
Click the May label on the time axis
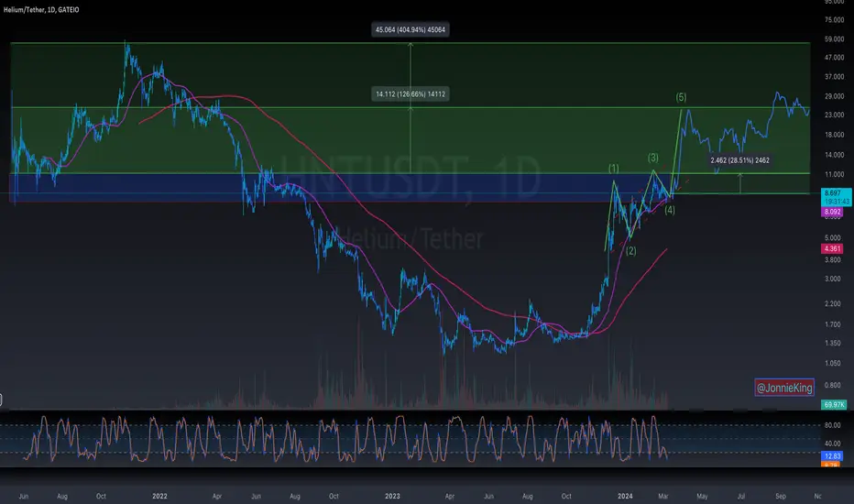coord(702,497)
